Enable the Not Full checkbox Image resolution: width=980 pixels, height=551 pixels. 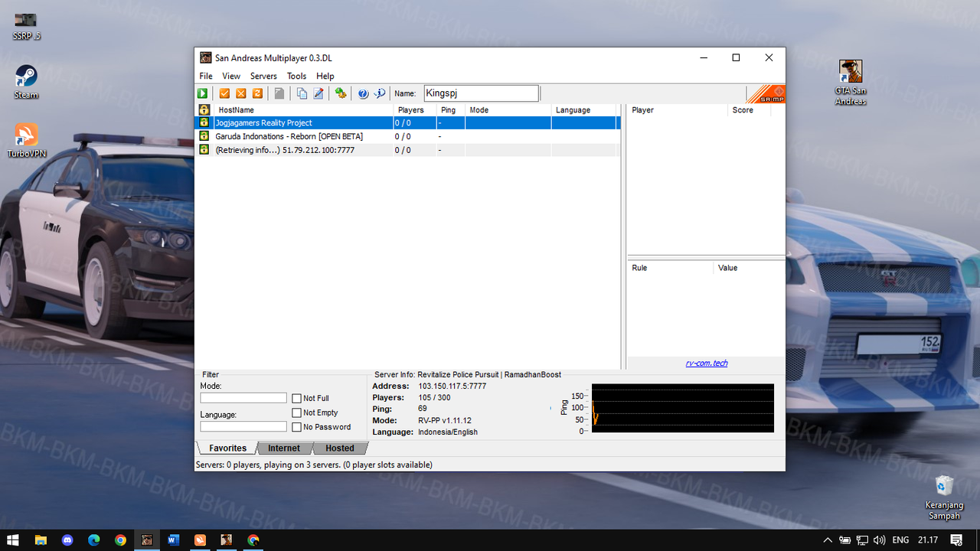pos(297,399)
